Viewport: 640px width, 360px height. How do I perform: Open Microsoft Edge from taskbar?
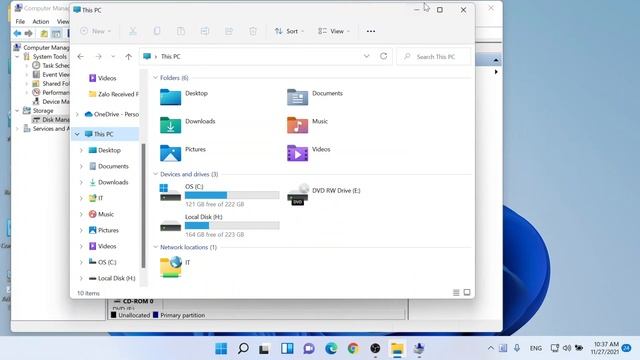(x=331, y=349)
